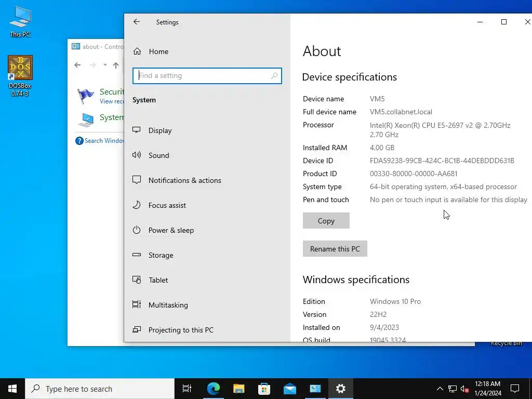Click the Display monitor icon in the sidebar
The width and height of the screenshot is (532, 399).
pos(137,130)
